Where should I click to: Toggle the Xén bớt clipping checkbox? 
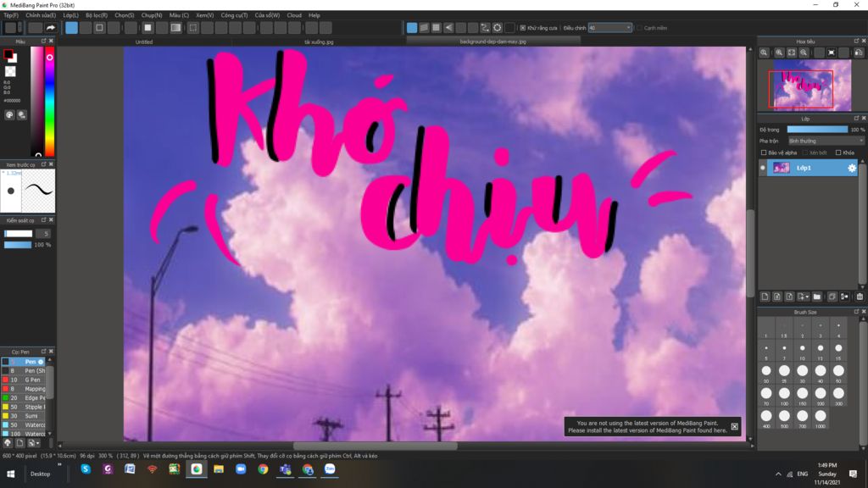[805, 152]
